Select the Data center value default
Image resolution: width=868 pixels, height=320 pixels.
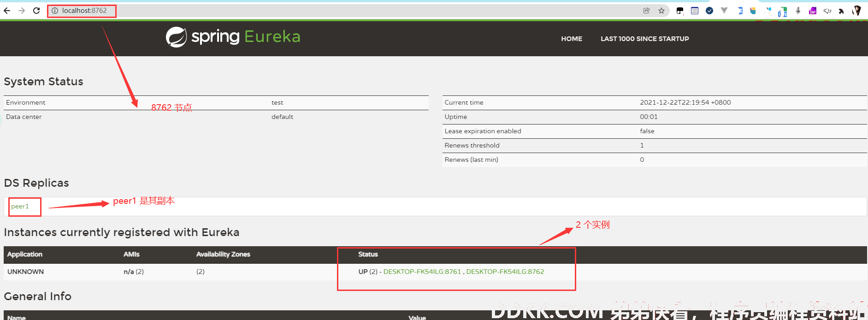282,117
